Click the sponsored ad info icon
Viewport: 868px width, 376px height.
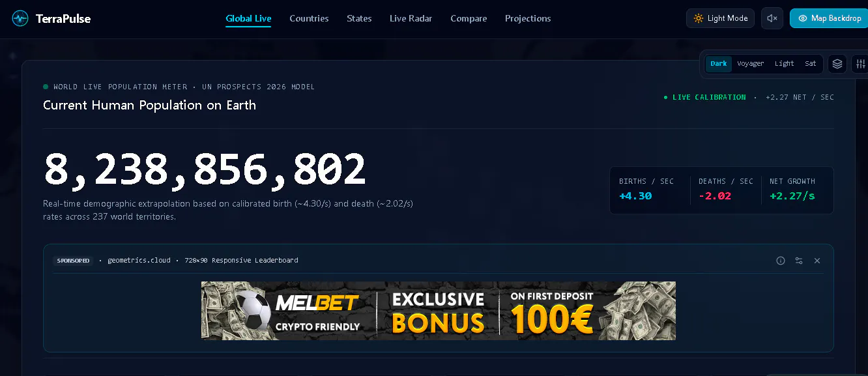(x=781, y=261)
